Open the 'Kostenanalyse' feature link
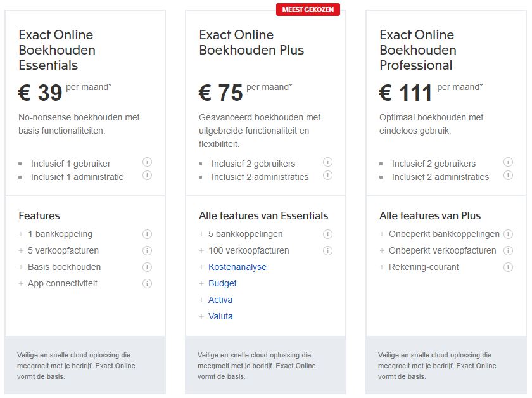This screenshot has width=532, height=398. tap(237, 267)
